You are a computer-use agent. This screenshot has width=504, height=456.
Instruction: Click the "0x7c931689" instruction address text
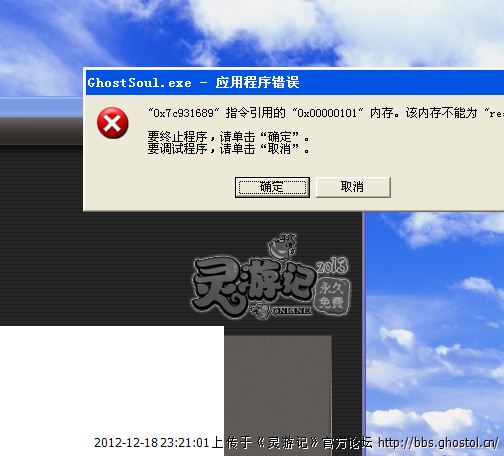(184, 113)
